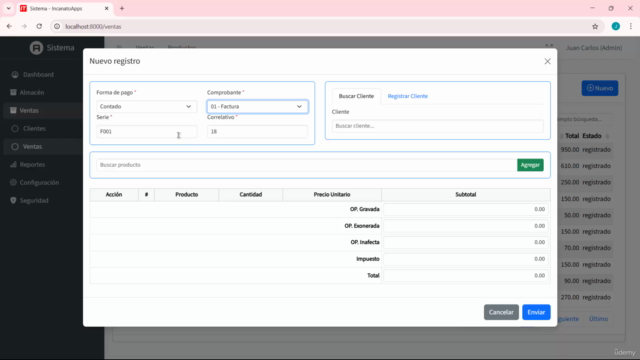
Task: Click the OP. Exonerada amount field
Action: [466, 226]
